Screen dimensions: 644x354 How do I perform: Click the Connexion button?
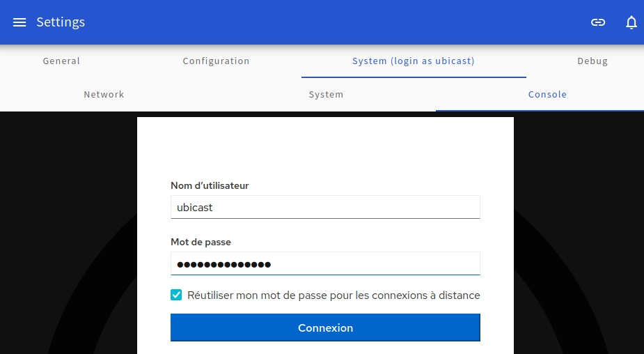[x=325, y=328]
